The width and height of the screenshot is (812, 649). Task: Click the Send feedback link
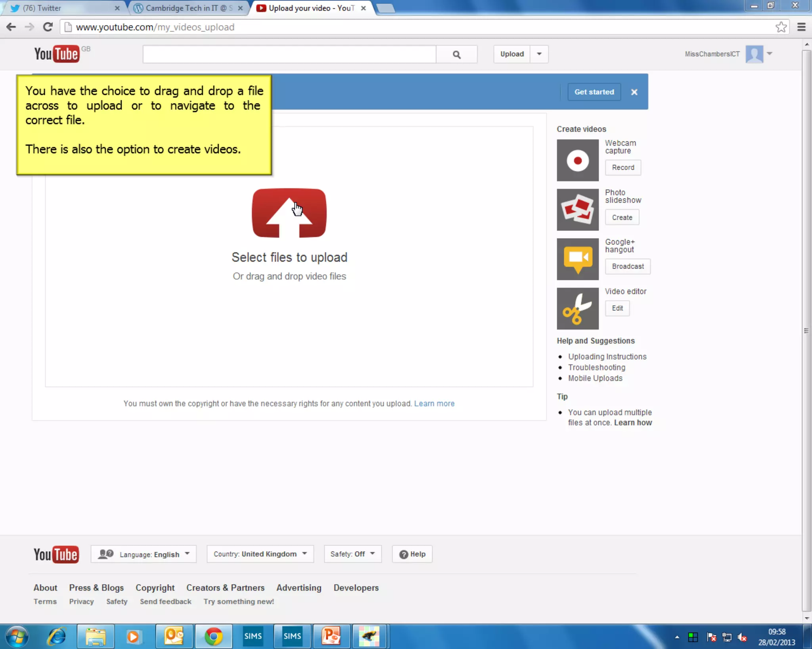(166, 602)
